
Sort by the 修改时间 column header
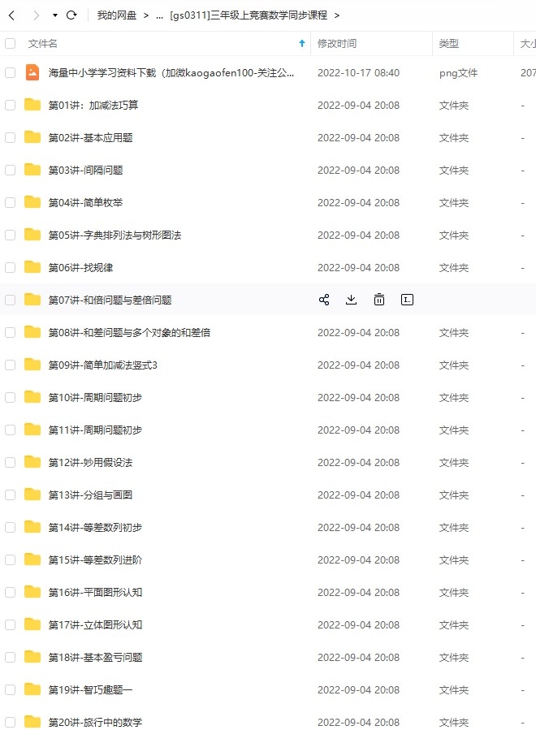pyautogui.click(x=337, y=43)
